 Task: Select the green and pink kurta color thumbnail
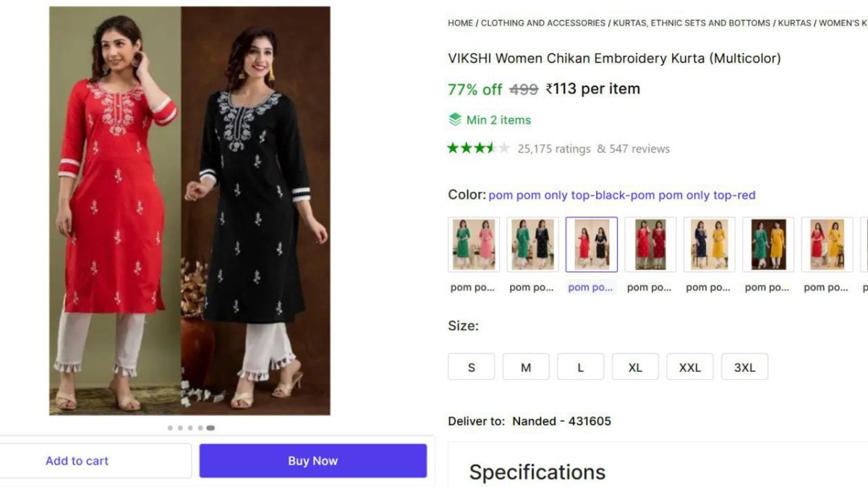click(474, 244)
